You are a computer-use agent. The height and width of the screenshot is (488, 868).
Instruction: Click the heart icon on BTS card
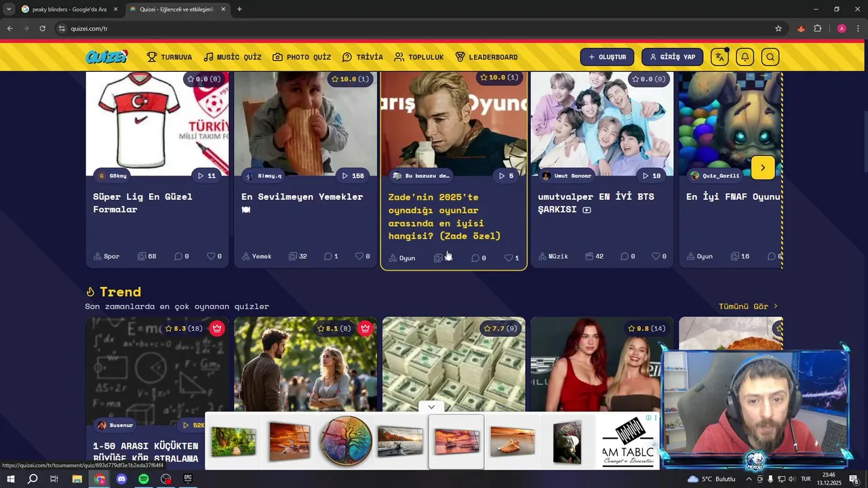(656, 256)
